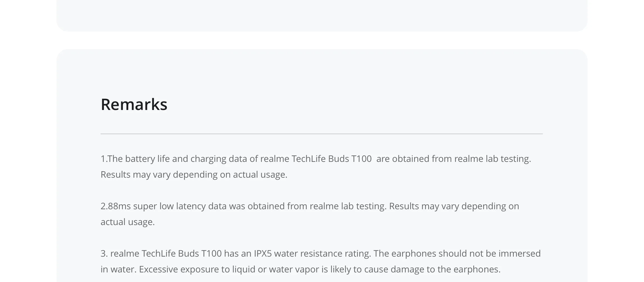Click the word "IPX5" in remark 3
The image size is (644, 282).
coord(263,254)
